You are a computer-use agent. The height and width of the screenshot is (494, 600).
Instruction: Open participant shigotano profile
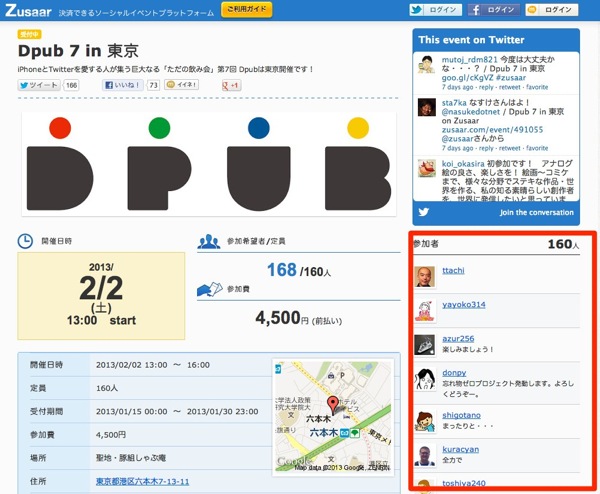[x=461, y=415]
